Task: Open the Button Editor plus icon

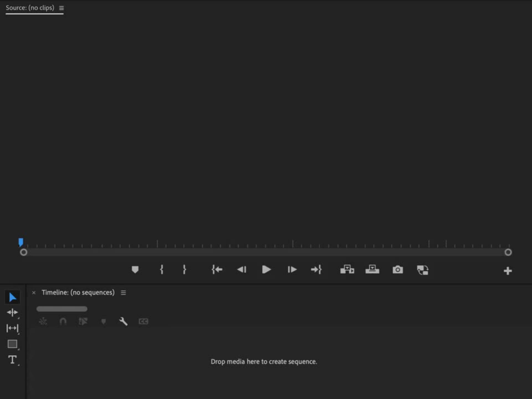Action: (x=508, y=271)
